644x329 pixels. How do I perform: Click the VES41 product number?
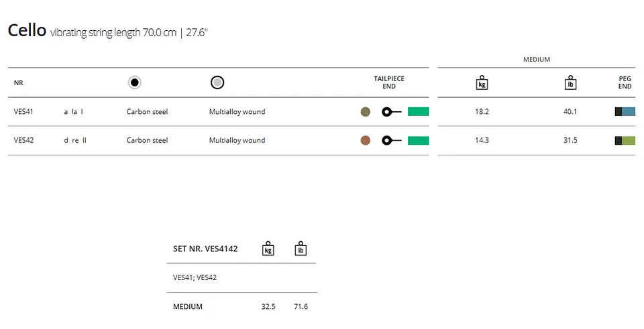(23, 112)
